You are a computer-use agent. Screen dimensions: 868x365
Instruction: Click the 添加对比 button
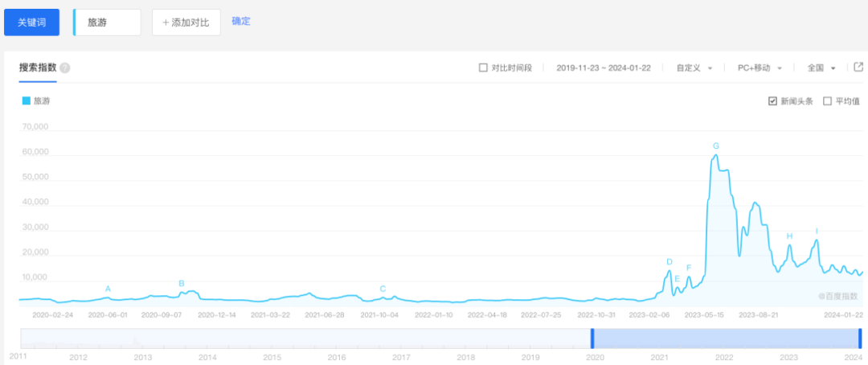pos(186,23)
